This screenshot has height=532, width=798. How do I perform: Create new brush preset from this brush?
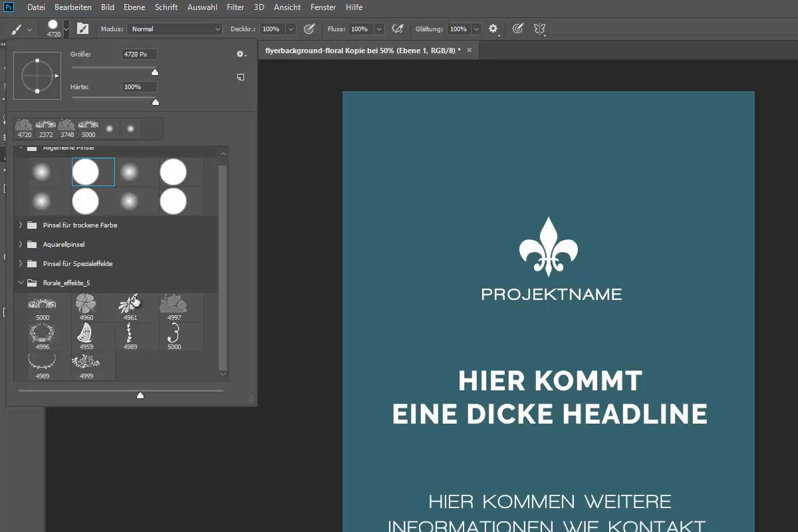(x=241, y=77)
